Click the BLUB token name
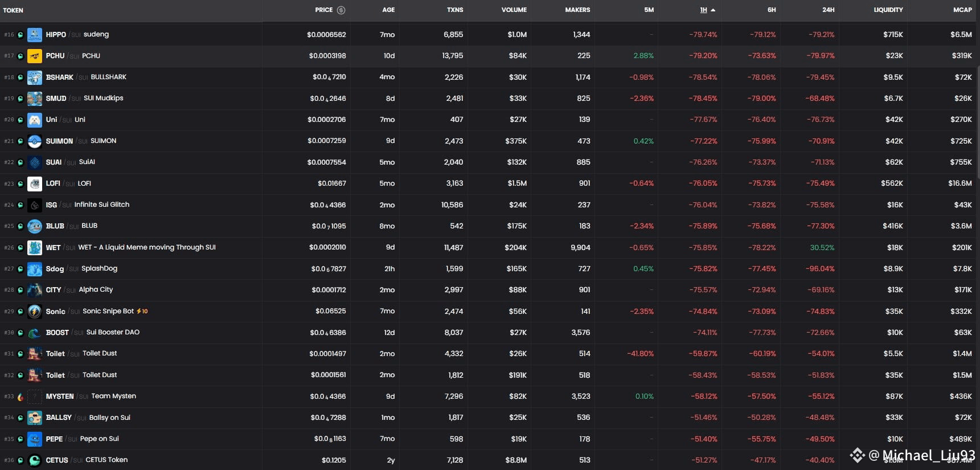This screenshot has width=980, height=470. 55,226
